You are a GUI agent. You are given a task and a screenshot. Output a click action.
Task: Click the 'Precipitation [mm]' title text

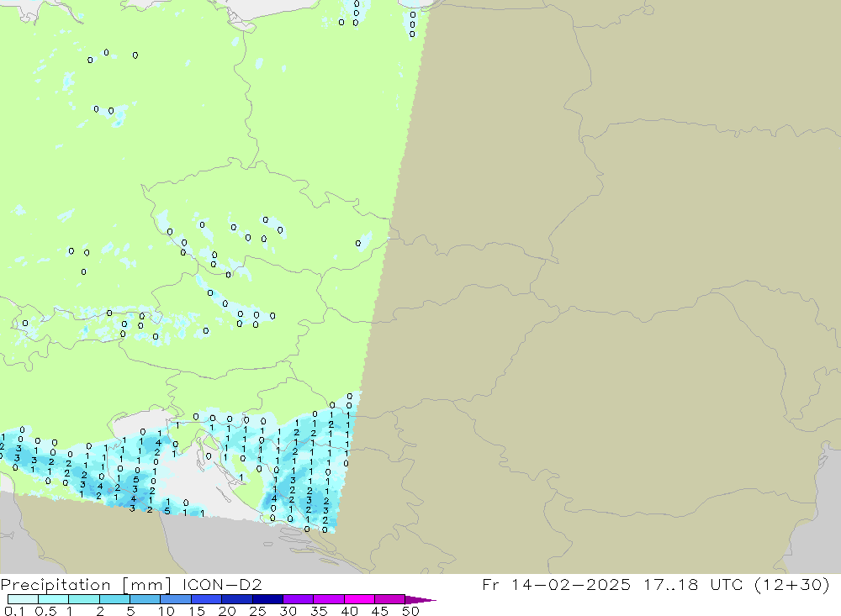(86, 585)
